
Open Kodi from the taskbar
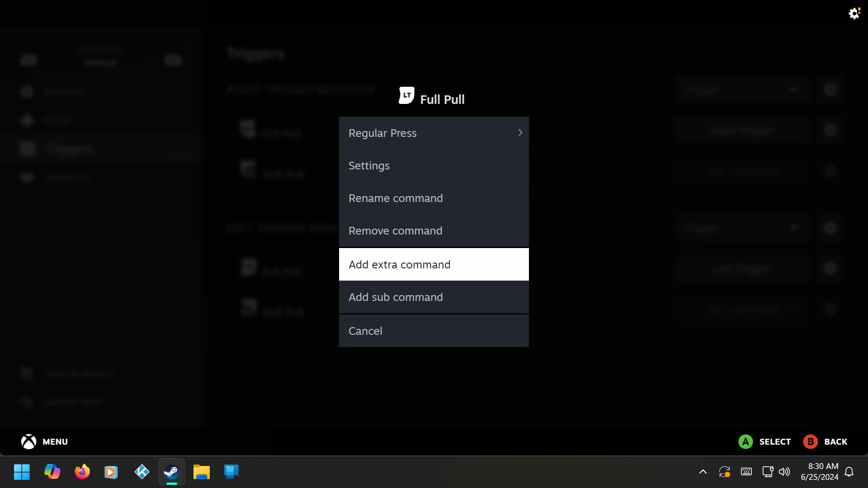point(142,472)
